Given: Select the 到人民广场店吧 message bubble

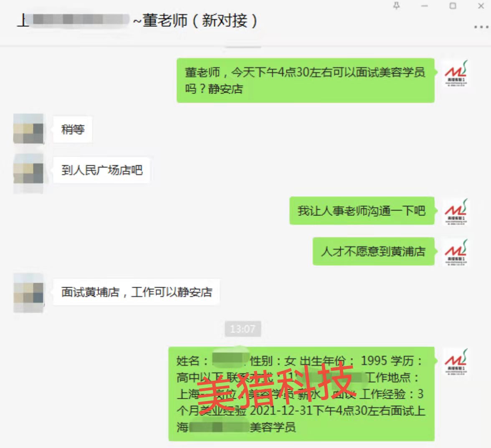Looking at the screenshot, I should [102, 170].
